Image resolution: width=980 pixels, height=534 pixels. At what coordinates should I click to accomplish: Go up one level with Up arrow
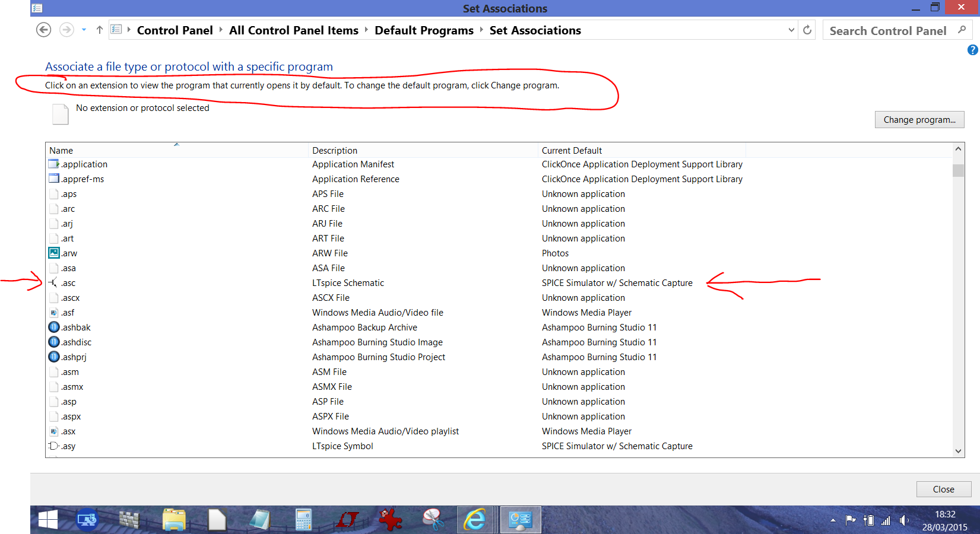click(x=100, y=30)
